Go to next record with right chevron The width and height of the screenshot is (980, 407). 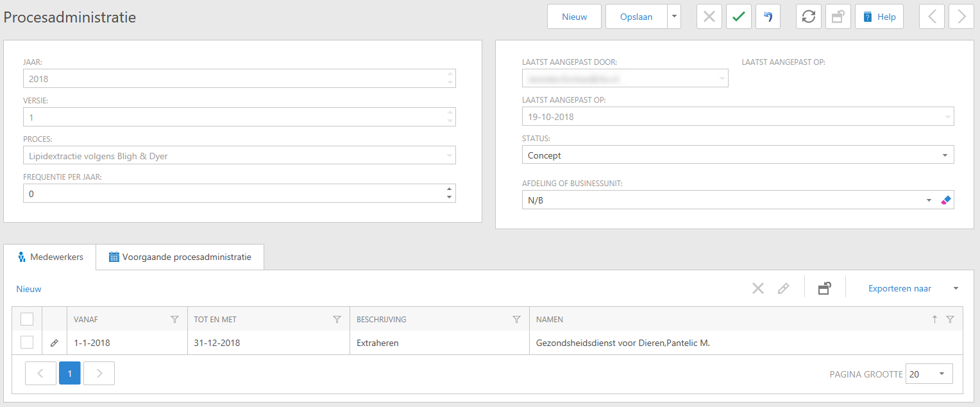click(961, 17)
